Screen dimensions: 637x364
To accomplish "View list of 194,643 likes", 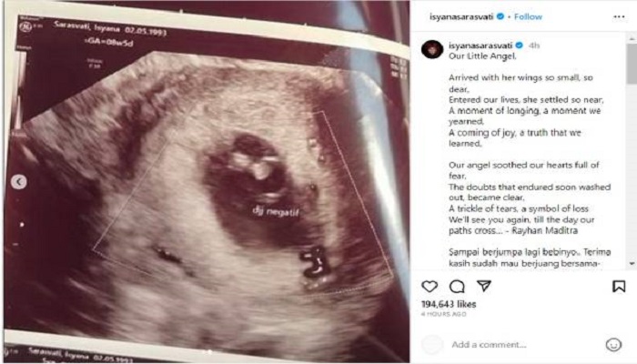I will [x=449, y=304].
